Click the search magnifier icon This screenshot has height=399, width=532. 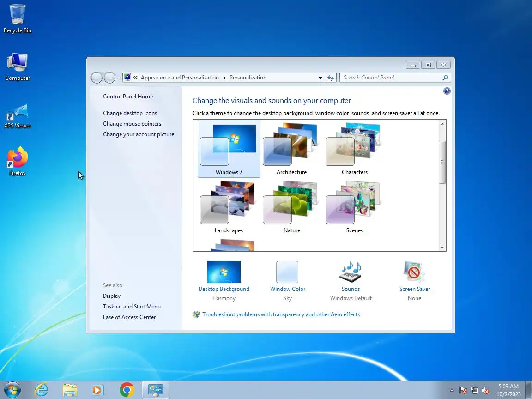point(445,78)
